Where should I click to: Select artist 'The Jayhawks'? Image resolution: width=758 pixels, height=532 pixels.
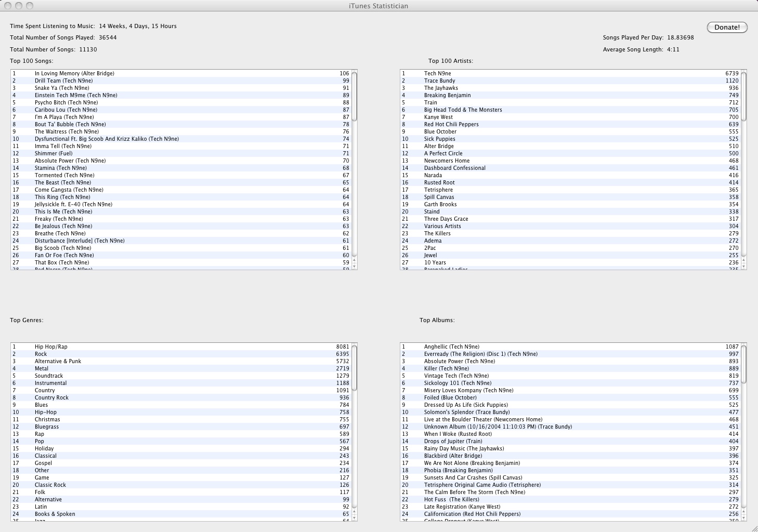pos(570,88)
